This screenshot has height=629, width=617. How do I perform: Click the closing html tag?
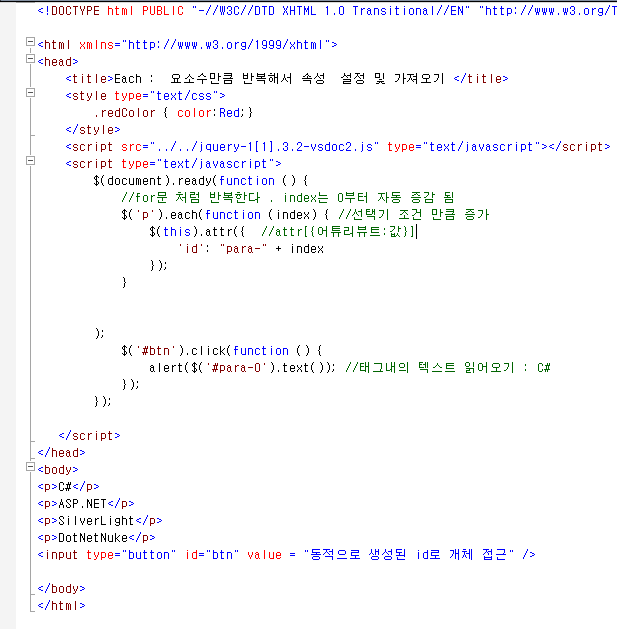click(x=61, y=606)
